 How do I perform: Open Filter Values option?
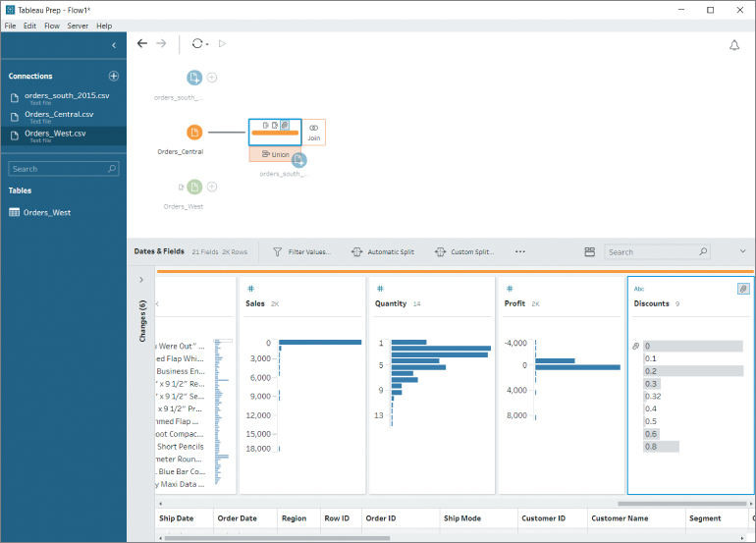pos(301,251)
